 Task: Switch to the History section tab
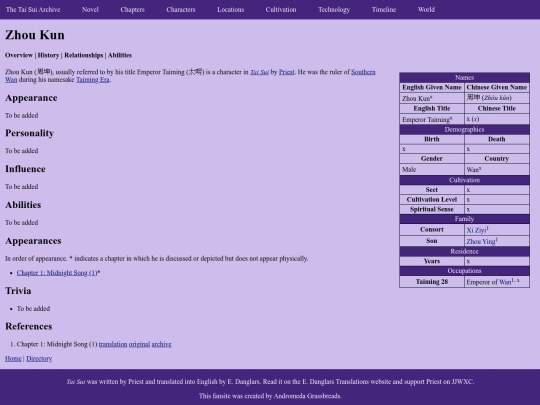coord(48,55)
